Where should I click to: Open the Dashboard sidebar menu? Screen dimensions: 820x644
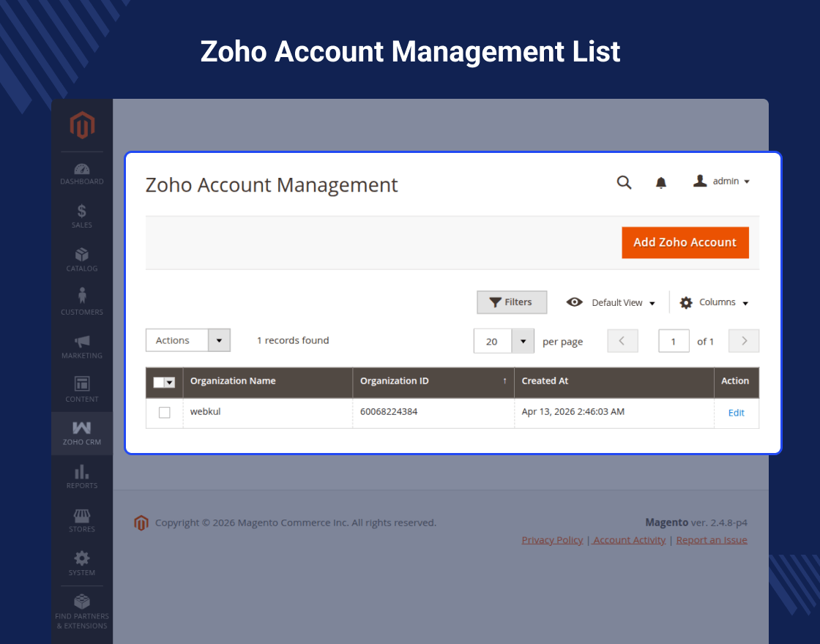82,174
